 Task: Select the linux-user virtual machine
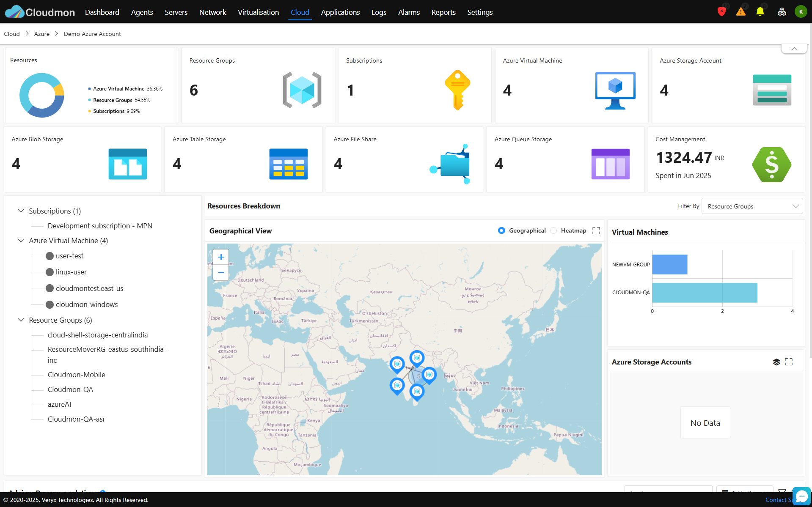click(x=71, y=272)
